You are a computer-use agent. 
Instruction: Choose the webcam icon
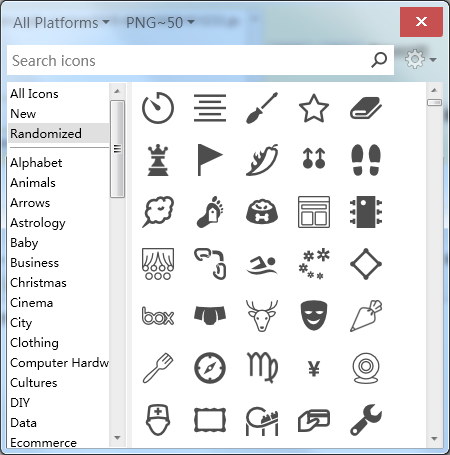click(366, 368)
